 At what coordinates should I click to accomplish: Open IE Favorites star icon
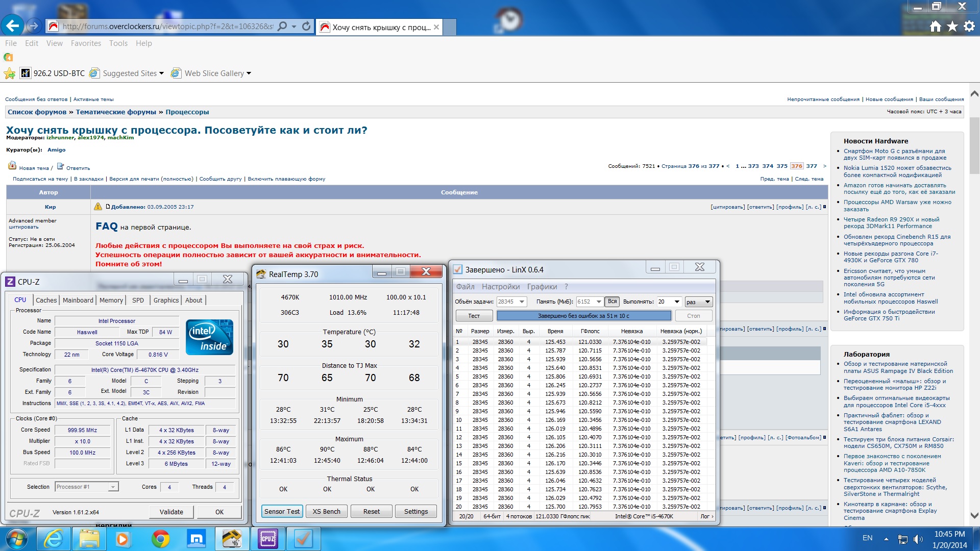tap(952, 27)
